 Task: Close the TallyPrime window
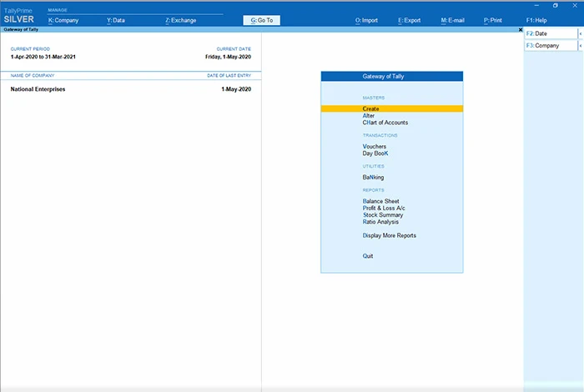[575, 6]
